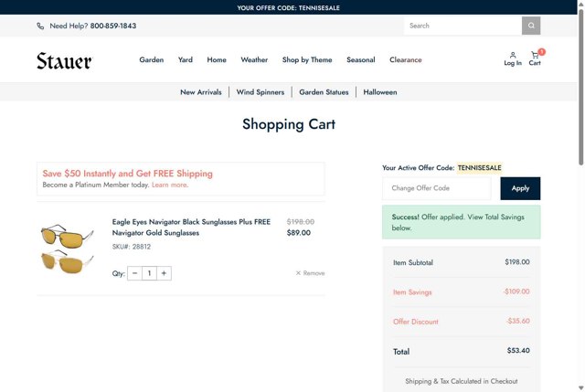Click Shipping & Tax Calculated in Checkout
Viewport: 585px width, 392px height.
pyautogui.click(x=461, y=381)
